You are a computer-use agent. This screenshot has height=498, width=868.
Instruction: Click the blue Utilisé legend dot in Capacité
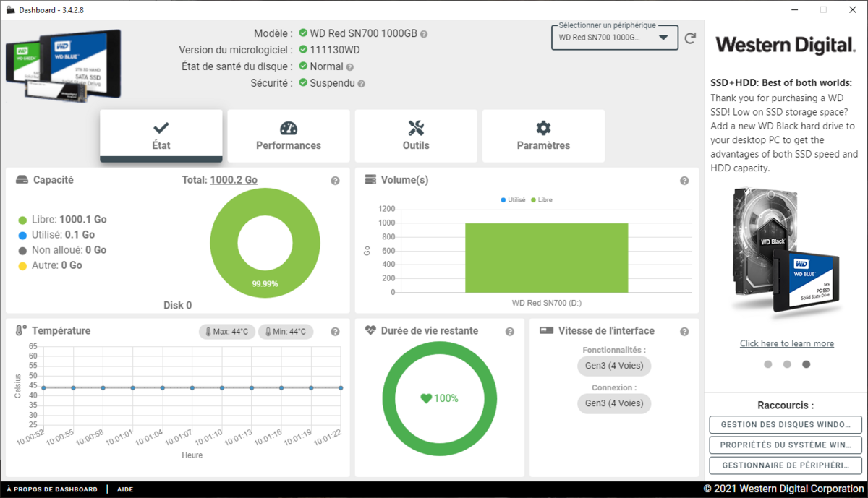click(22, 235)
